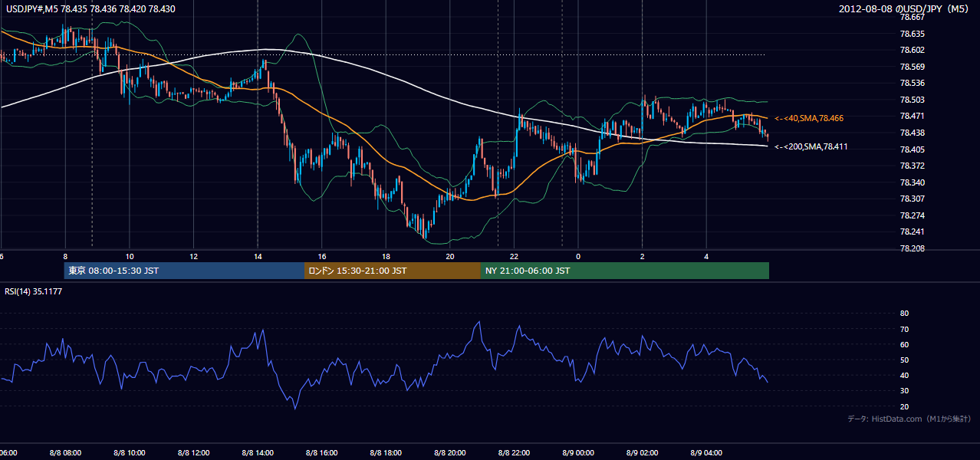Image resolution: width=980 pixels, height=460 pixels.
Task: Click the 78.208 price axis label
Action: [913, 248]
